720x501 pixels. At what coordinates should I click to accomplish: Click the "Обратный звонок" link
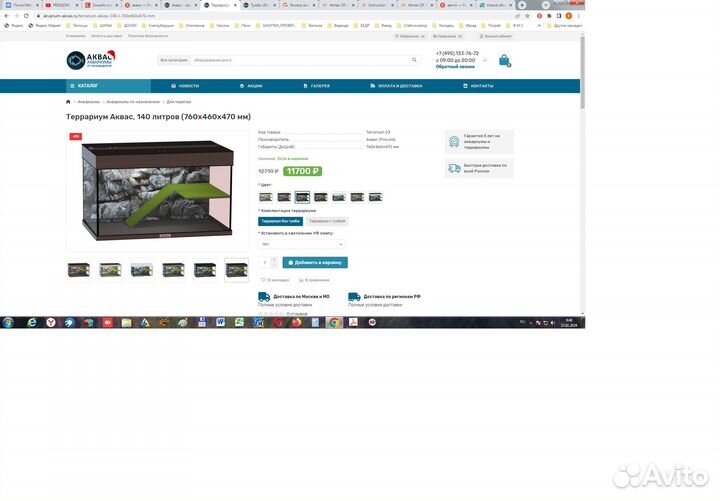coord(455,67)
